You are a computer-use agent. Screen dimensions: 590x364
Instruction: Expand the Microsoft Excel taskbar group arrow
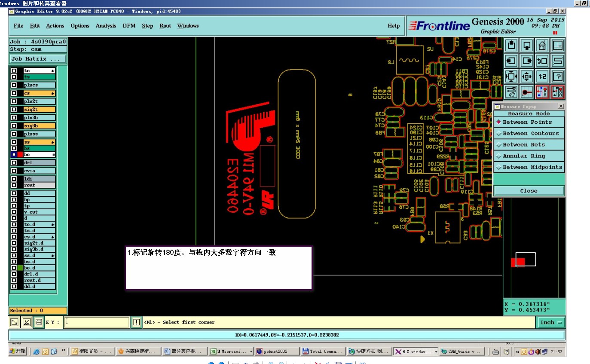251,352
